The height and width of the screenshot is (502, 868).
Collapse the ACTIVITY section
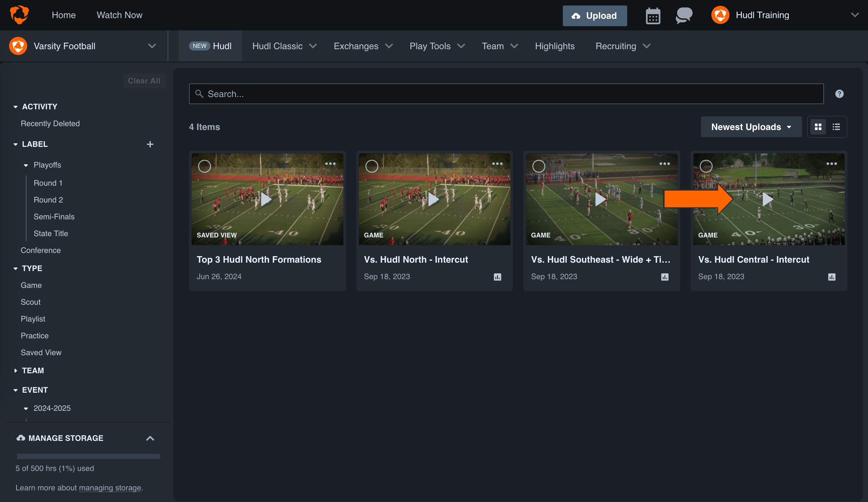[16, 107]
